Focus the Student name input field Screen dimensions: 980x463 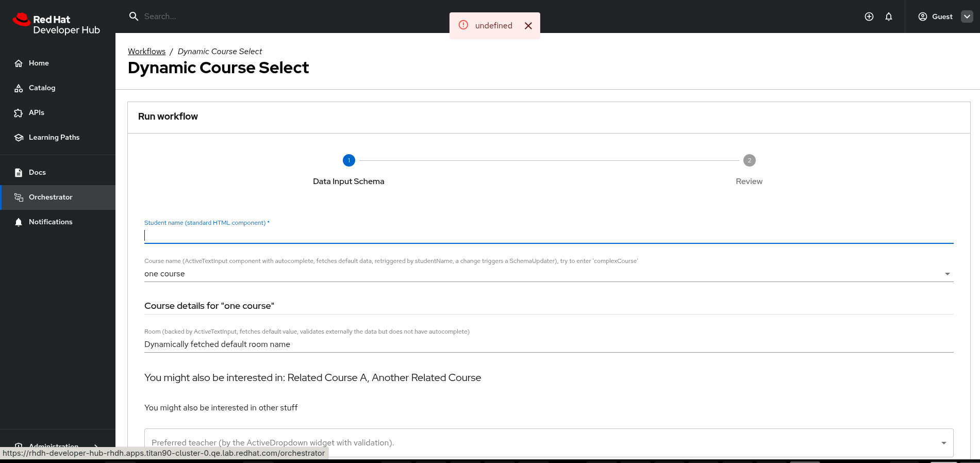tap(549, 236)
